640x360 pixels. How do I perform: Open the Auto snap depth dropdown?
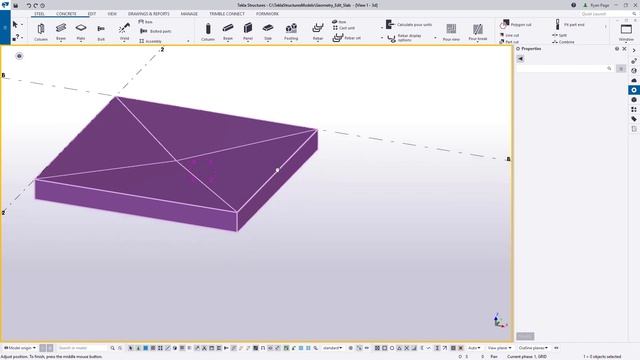474,348
